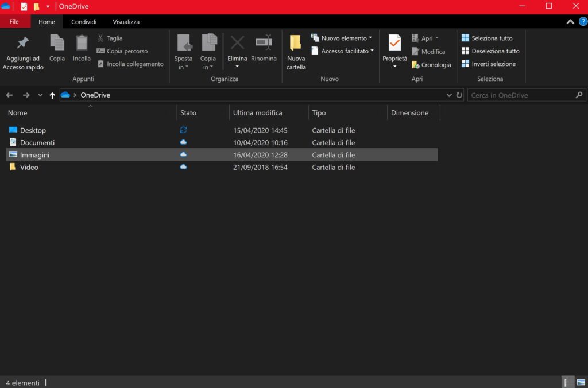Expand the Proprietà dropdown arrow
The width and height of the screenshot is (588, 388).
394,67
